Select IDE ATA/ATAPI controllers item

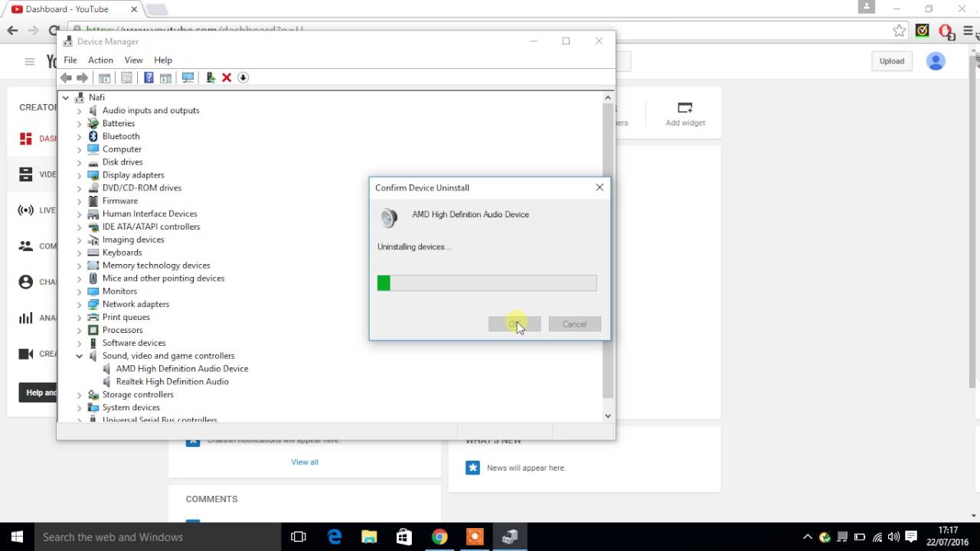[151, 227]
